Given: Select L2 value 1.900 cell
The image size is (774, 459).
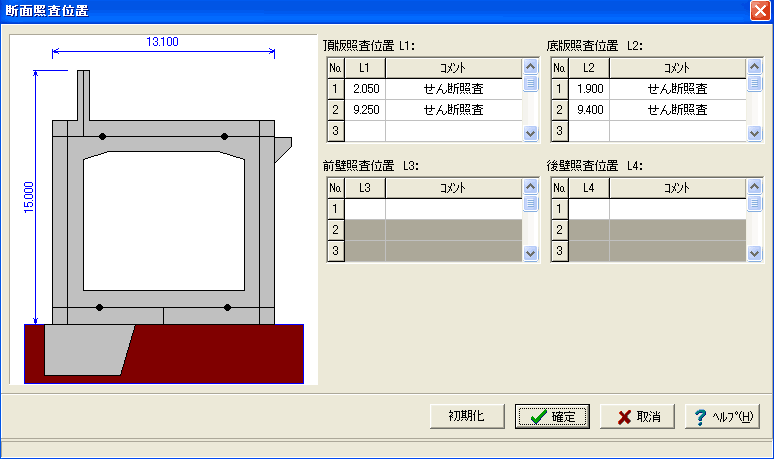Looking at the screenshot, I should tap(589, 89).
